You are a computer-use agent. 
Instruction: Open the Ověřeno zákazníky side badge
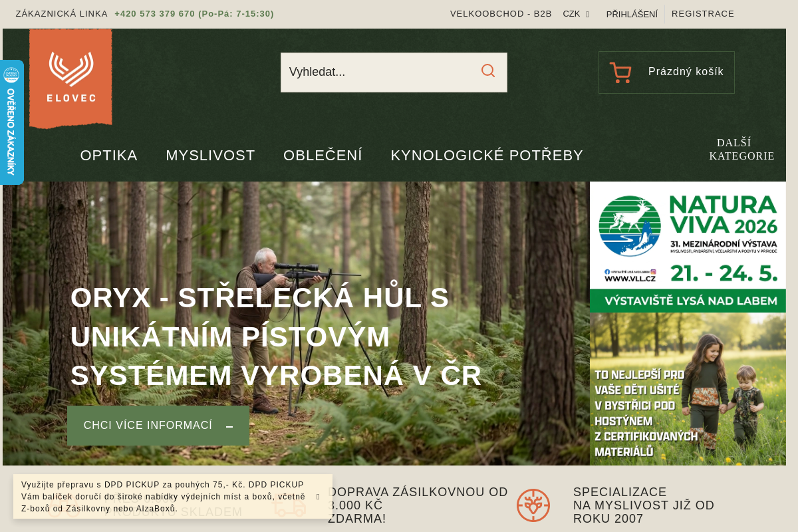(x=11, y=122)
